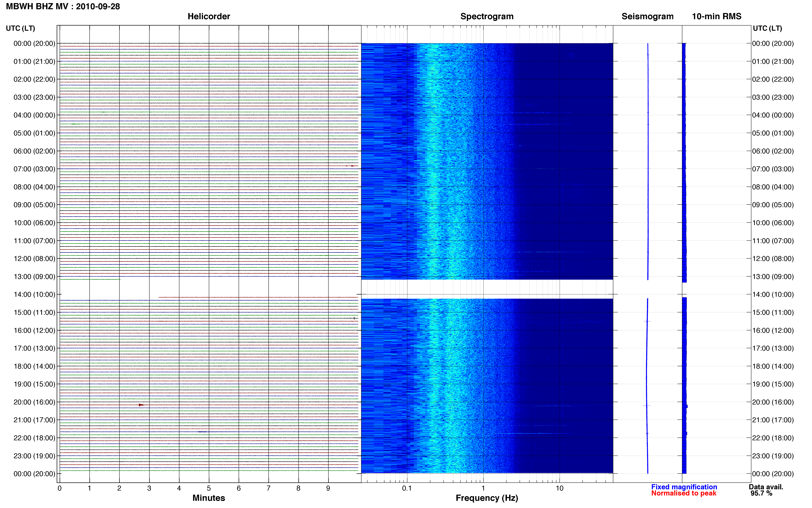Click the plot title 'MBWH BHZ MV : 2010-09-28'
Image resolution: width=812 pixels, height=508 pixels.
point(63,6)
